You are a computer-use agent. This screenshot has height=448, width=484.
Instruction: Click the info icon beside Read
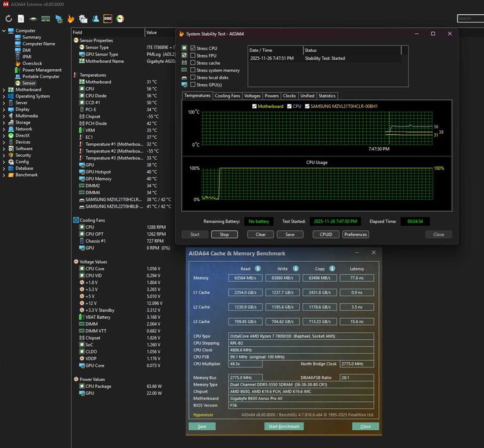(258, 269)
